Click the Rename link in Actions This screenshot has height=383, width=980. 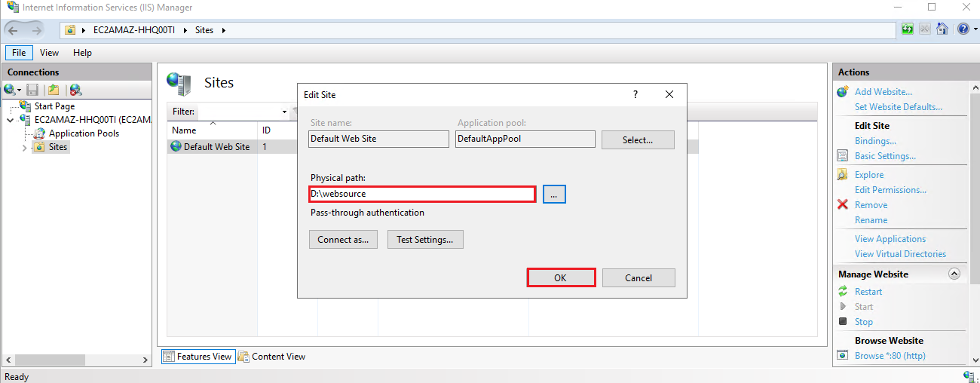click(x=871, y=220)
